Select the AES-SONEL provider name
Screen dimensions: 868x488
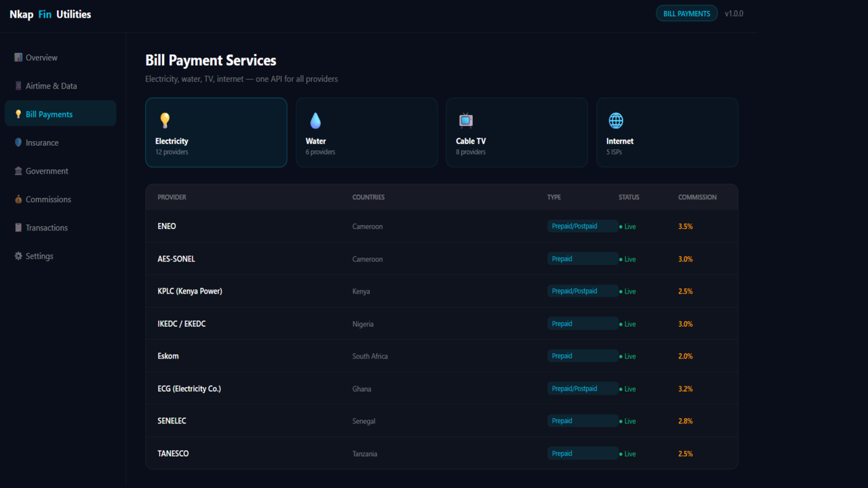pos(176,259)
